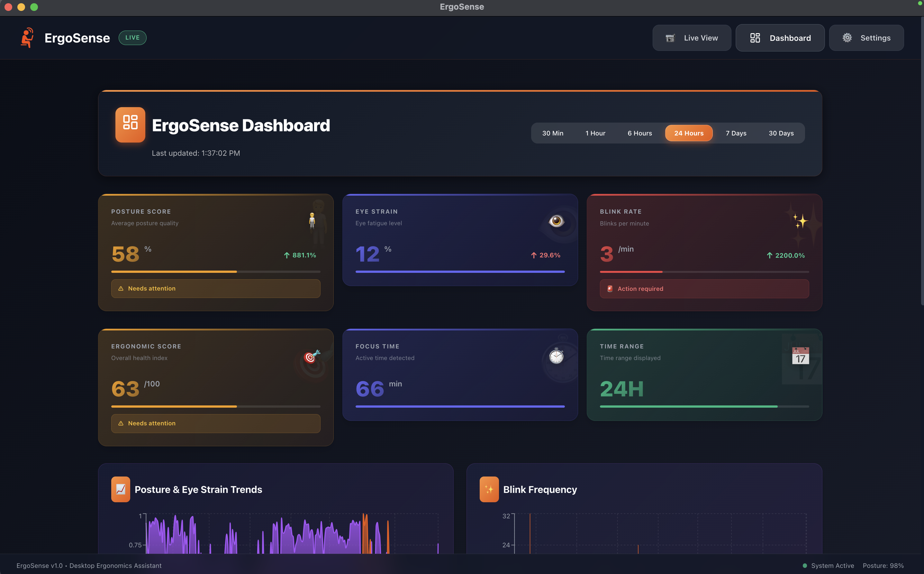
Task: Click the chart icon beside Posture & Eye Strain Trends
Action: coord(120,489)
